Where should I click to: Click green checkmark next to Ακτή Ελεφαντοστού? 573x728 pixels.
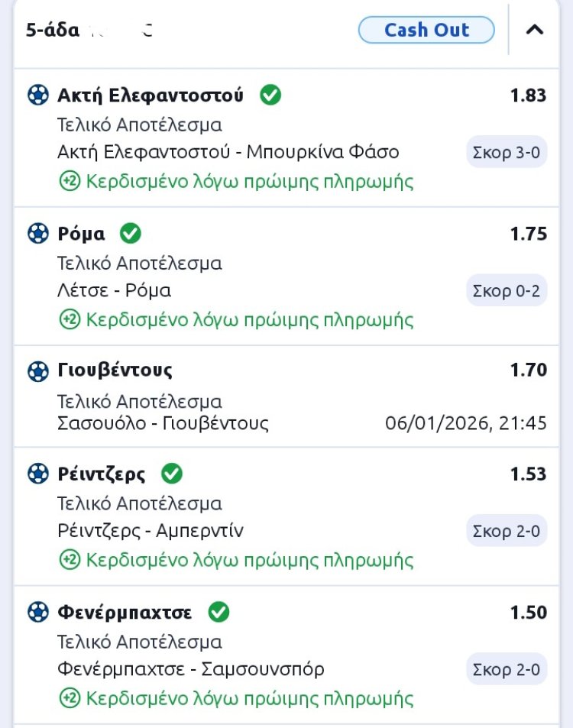point(270,95)
